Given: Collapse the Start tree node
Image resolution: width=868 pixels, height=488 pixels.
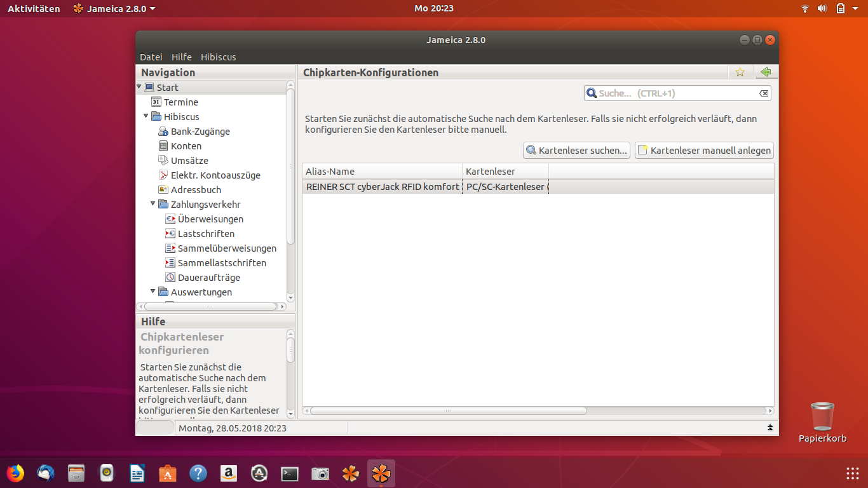Looking at the screenshot, I should [x=139, y=87].
